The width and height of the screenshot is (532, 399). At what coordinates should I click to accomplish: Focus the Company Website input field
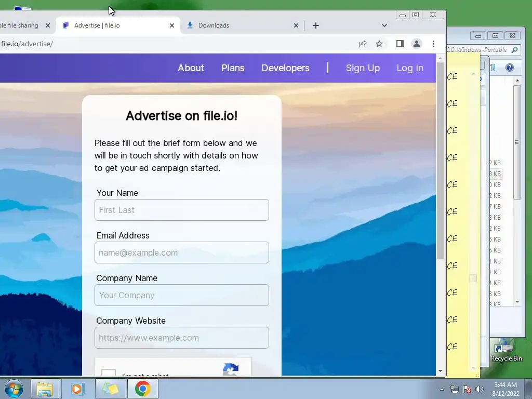182,338
